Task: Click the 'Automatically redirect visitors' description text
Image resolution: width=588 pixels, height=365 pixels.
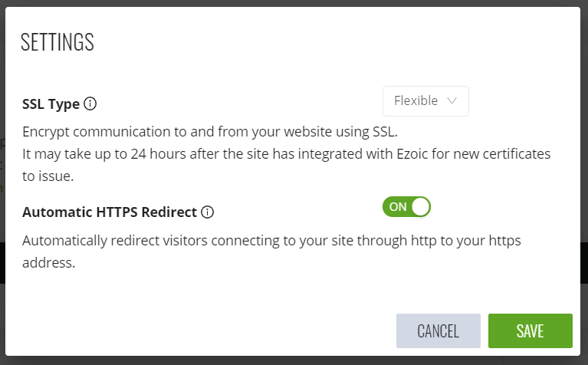Action: coord(271,241)
